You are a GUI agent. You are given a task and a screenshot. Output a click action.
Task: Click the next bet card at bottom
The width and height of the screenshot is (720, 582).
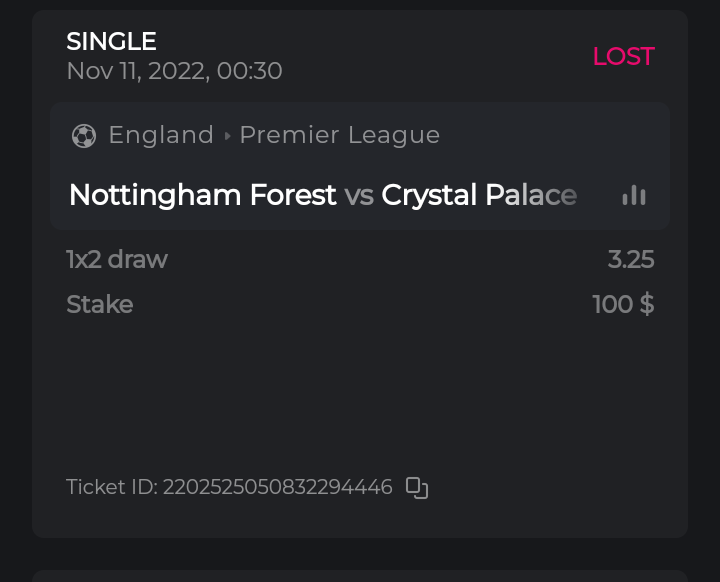[360, 576]
